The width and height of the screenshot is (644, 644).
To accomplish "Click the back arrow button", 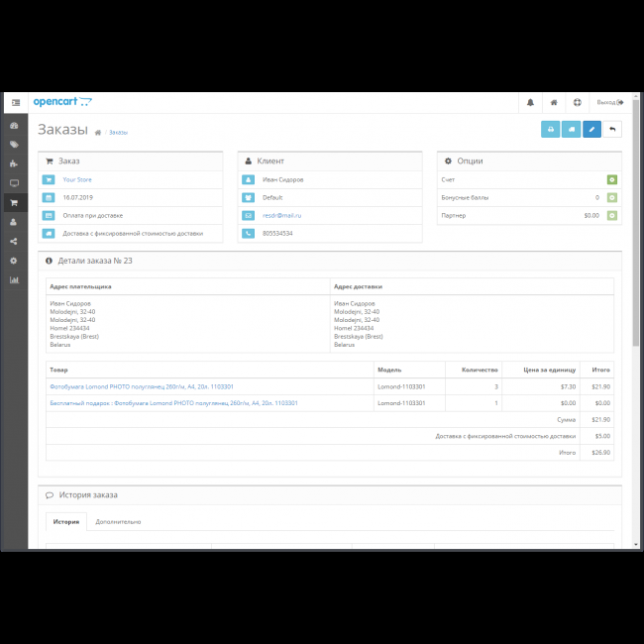I will tap(612, 129).
